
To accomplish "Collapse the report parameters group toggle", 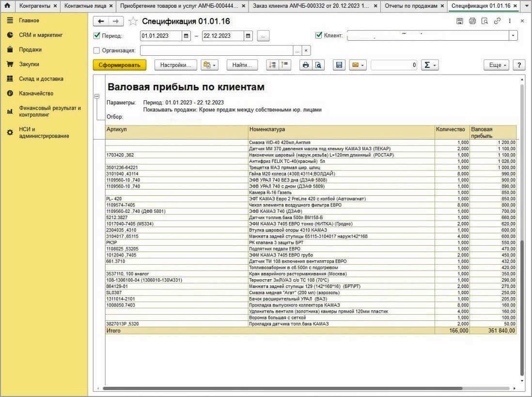I will tap(97, 97).
